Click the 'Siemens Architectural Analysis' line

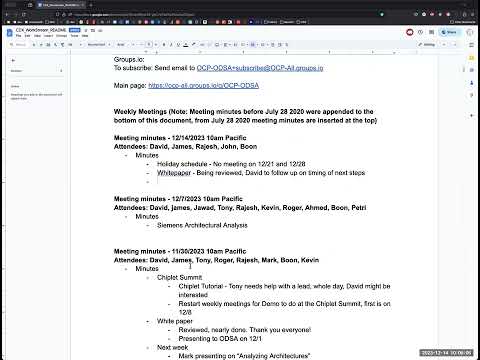tap(202, 225)
